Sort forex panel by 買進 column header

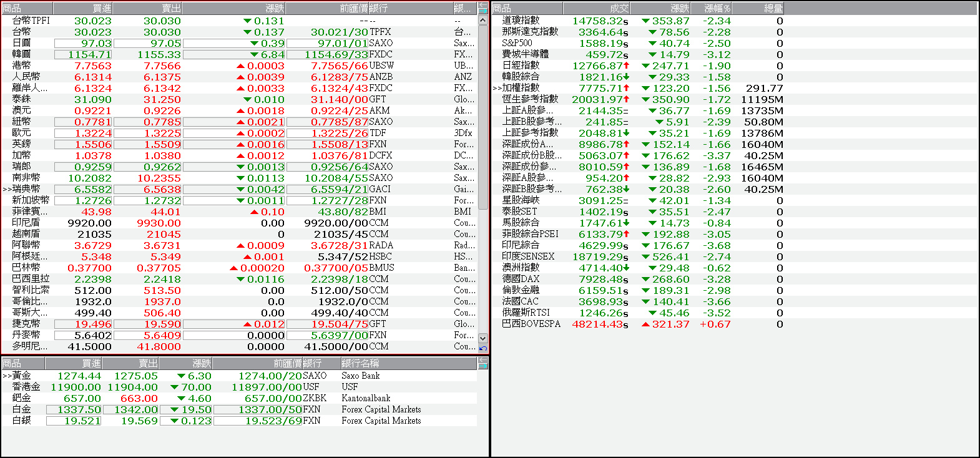tap(83, 8)
